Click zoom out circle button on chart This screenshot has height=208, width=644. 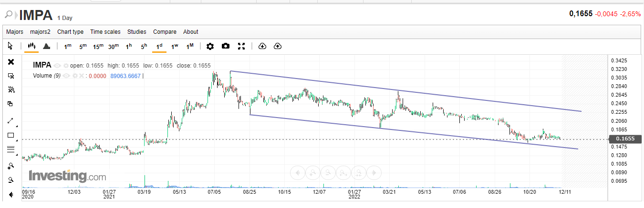pos(328,173)
